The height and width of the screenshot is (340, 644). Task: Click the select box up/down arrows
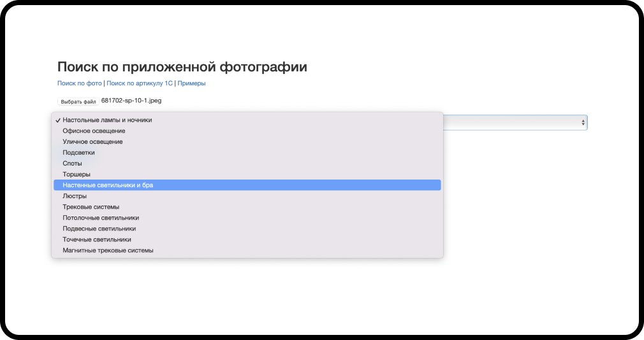coord(583,122)
